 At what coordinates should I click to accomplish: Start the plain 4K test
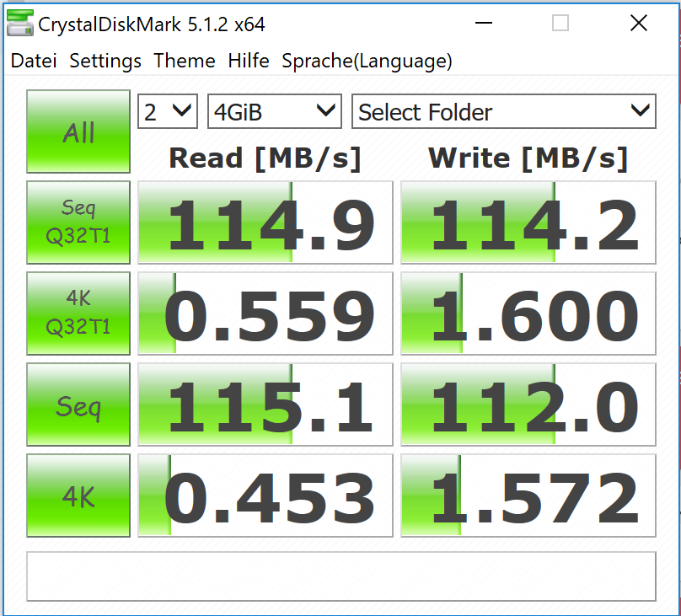(x=78, y=495)
